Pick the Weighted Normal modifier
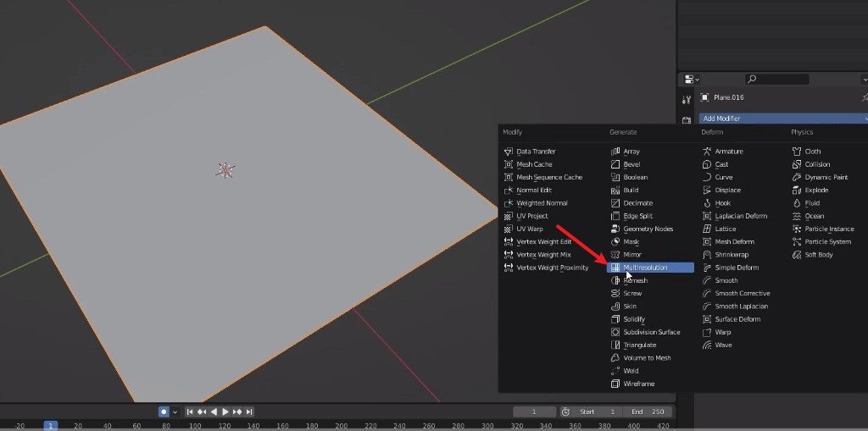 click(536, 203)
